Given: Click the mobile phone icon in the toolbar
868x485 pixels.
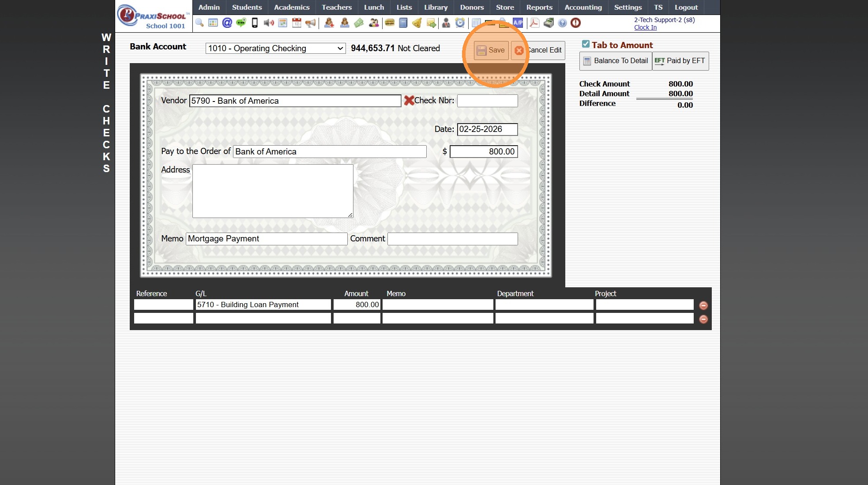Looking at the screenshot, I should pyautogui.click(x=255, y=23).
